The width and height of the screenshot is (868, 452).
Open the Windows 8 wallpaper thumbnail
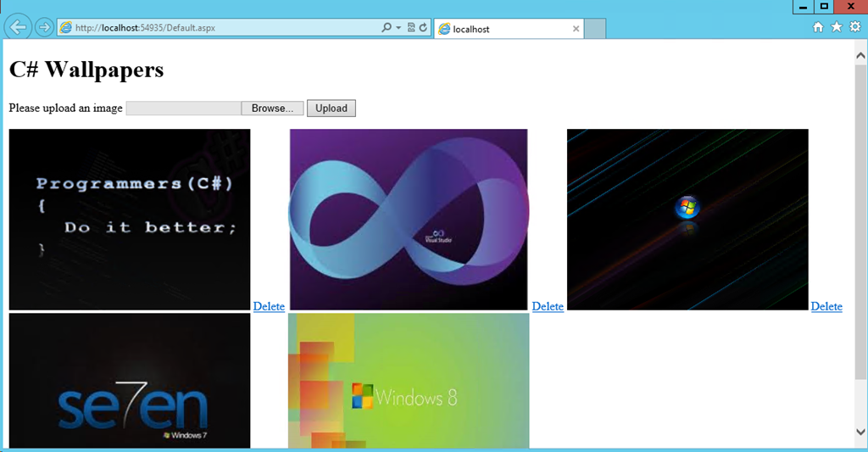tap(409, 381)
